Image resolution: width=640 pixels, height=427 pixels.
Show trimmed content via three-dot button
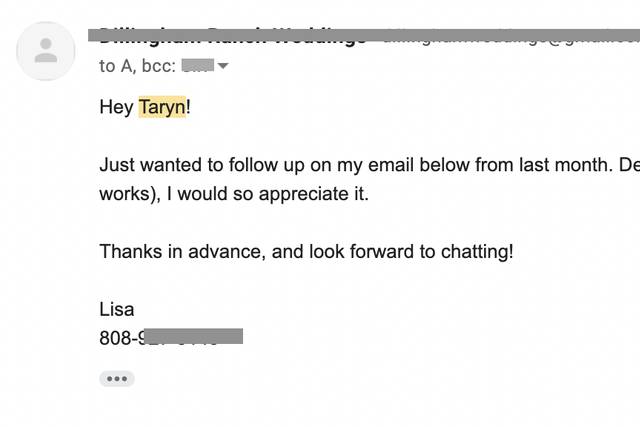tap(117, 379)
